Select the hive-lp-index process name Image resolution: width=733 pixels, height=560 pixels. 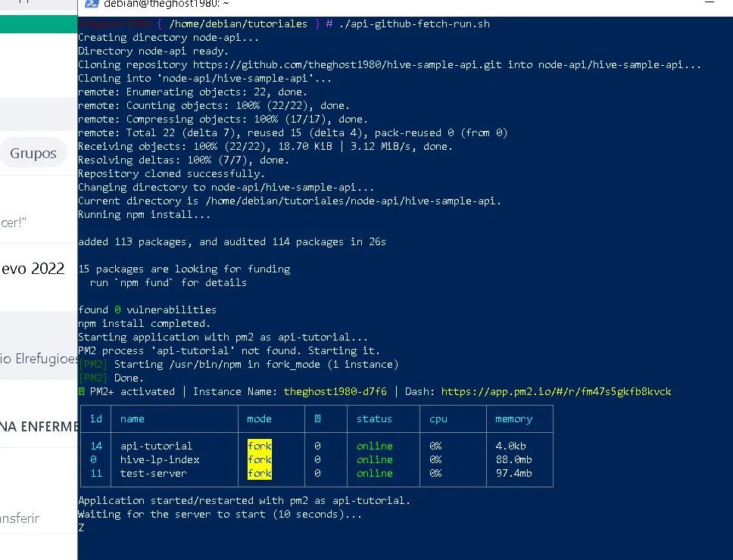click(160, 459)
